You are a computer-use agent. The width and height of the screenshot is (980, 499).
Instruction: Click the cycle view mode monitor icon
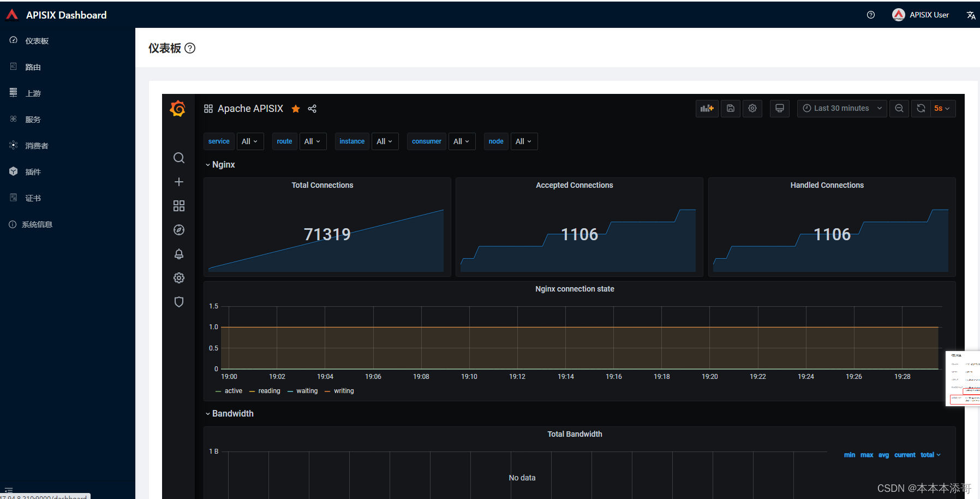[x=780, y=108]
